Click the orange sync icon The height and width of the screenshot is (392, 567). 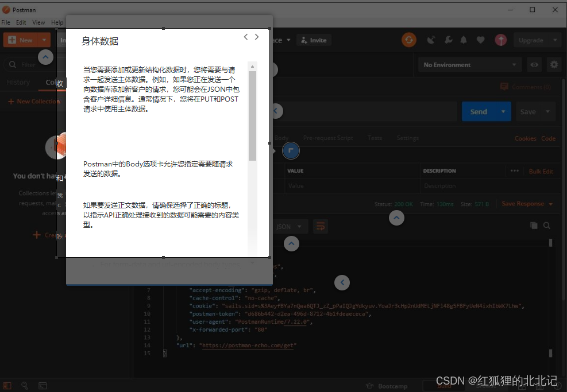[409, 40]
